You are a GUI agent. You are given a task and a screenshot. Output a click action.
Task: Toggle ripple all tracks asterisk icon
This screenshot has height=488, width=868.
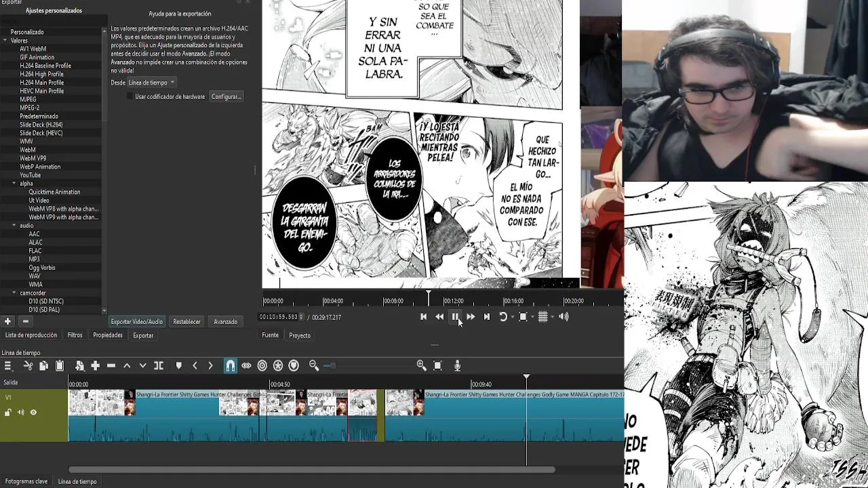coord(278,366)
